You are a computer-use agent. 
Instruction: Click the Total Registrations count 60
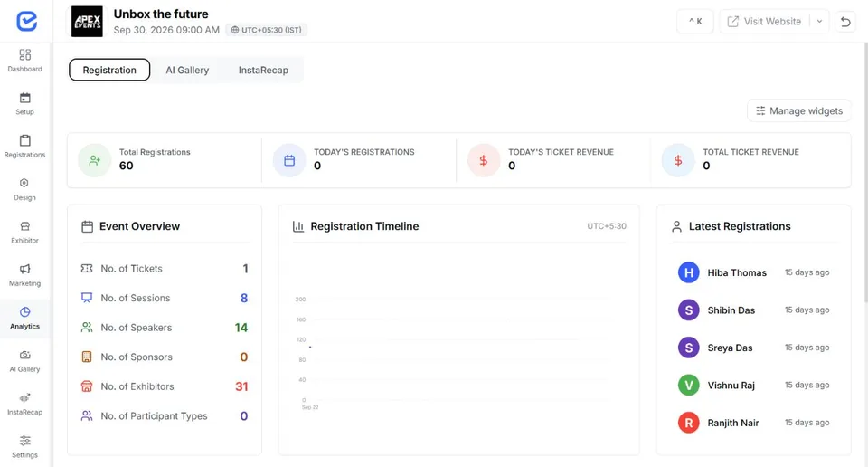(127, 166)
